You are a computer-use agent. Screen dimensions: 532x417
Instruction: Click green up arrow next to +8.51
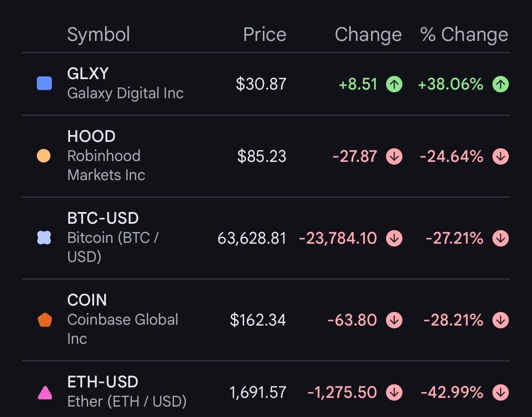[x=394, y=84]
